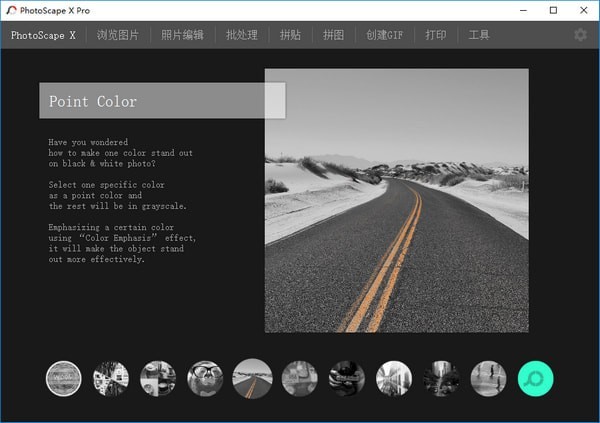Go to the 拼贴 collage tab
The height and width of the screenshot is (423, 600).
290,35
